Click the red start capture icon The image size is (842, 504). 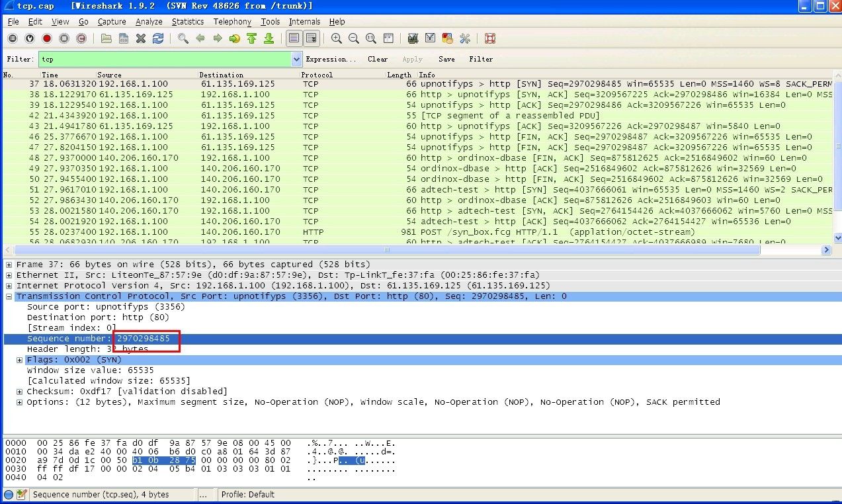pos(47,39)
